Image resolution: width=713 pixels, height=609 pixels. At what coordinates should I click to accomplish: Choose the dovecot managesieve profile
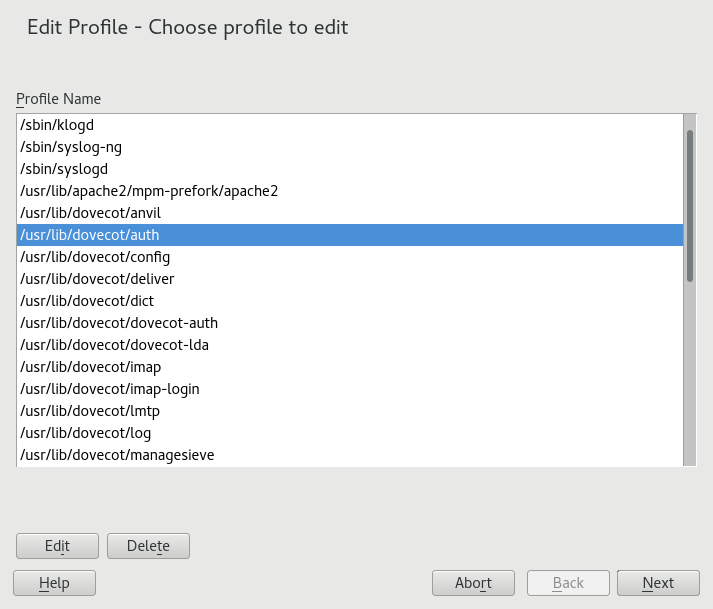coord(117,455)
